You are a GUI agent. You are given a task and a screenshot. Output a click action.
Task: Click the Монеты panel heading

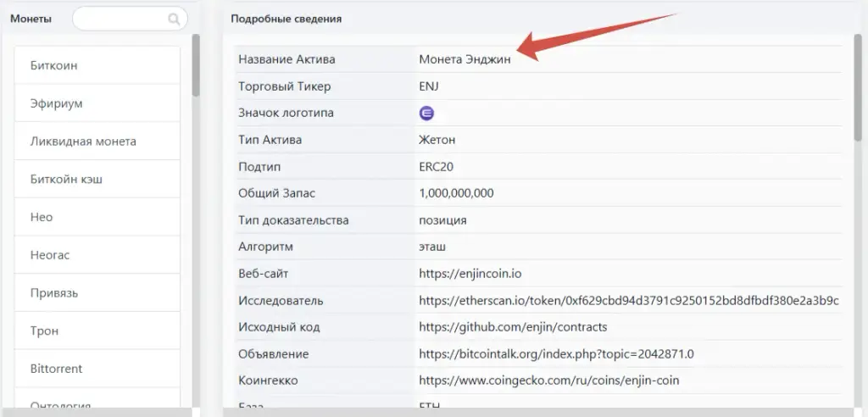31,19
